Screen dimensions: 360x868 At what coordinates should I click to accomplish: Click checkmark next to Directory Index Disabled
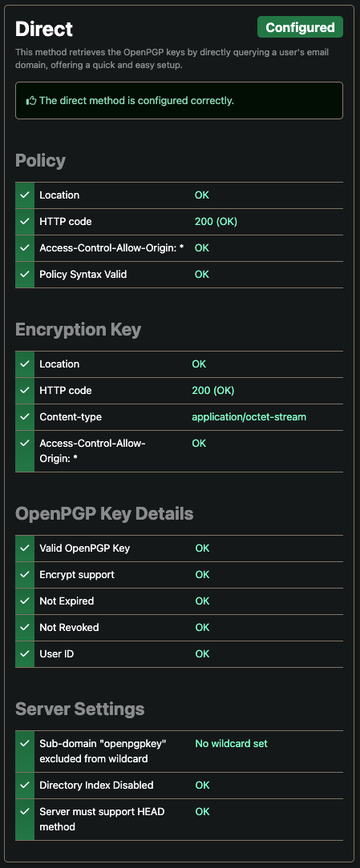click(x=24, y=785)
